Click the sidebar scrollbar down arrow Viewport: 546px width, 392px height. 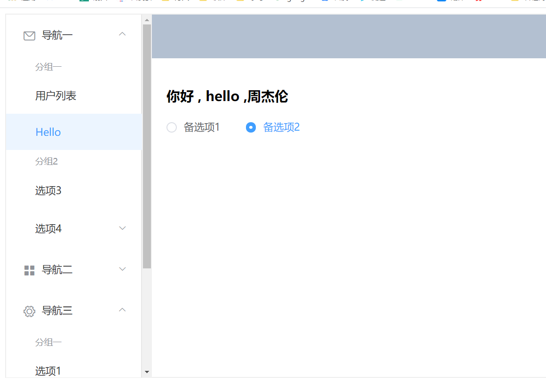pos(147,372)
